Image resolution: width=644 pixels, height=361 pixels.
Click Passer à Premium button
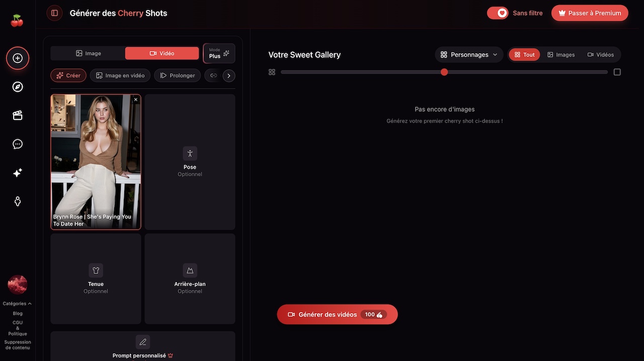pyautogui.click(x=590, y=13)
